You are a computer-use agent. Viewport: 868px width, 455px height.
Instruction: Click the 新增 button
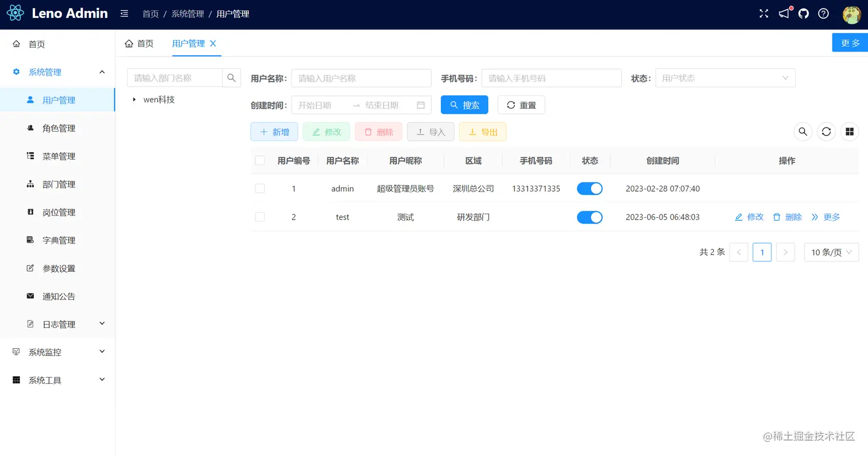click(x=274, y=132)
